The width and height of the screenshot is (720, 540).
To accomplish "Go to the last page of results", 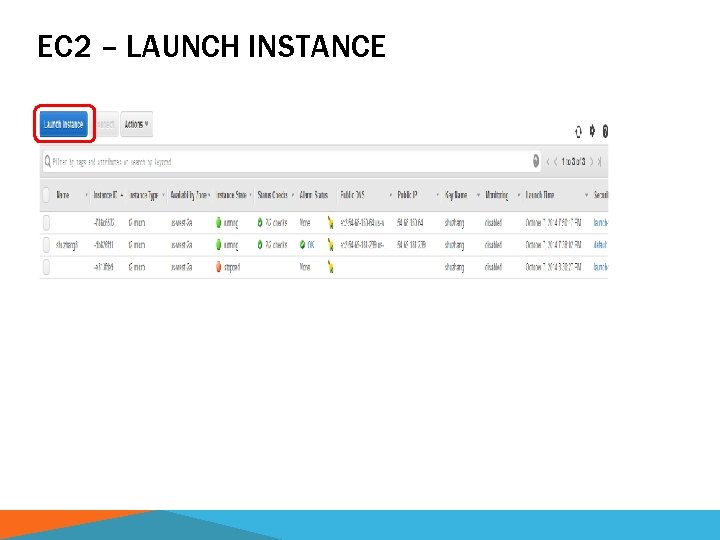I will click(599, 162).
